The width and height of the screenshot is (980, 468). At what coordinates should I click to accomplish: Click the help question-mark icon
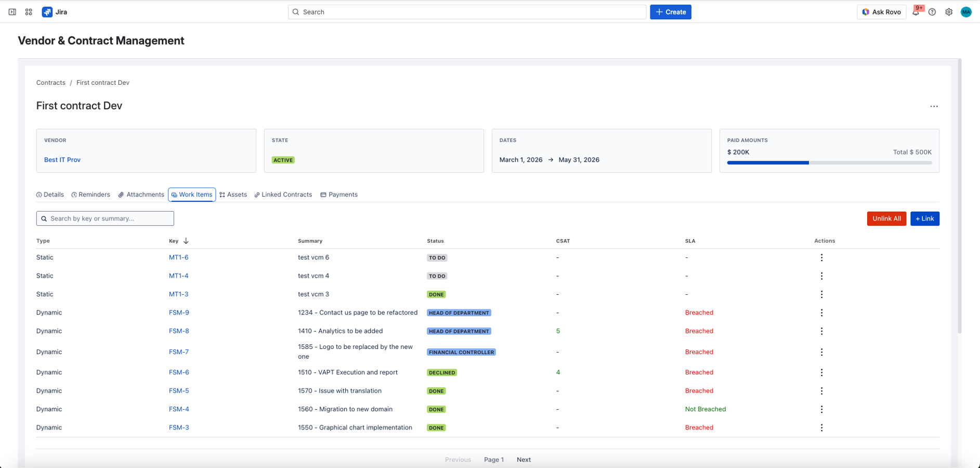[932, 11]
